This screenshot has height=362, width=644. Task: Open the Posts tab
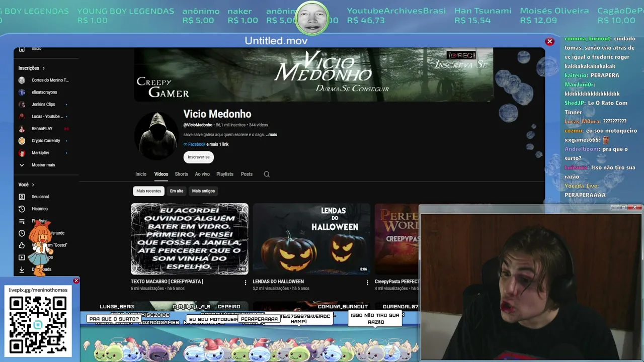click(x=247, y=174)
